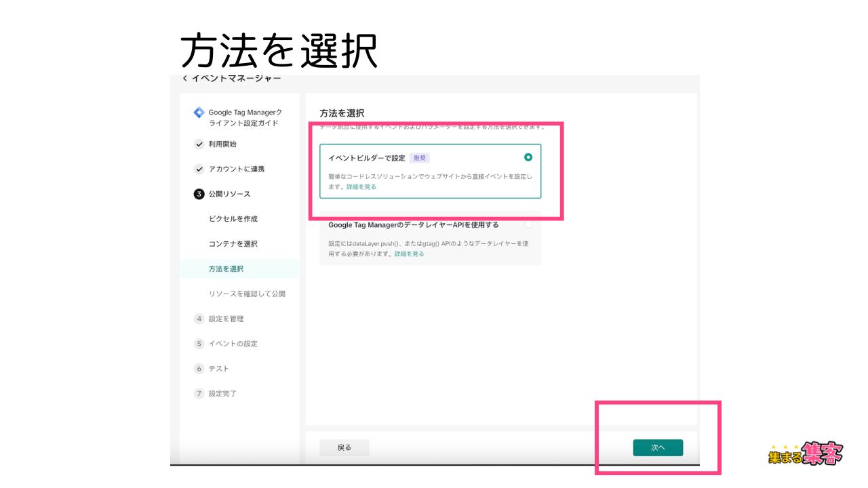Click the step 7 number circle
The width and height of the screenshot is (868, 488).
199,394
